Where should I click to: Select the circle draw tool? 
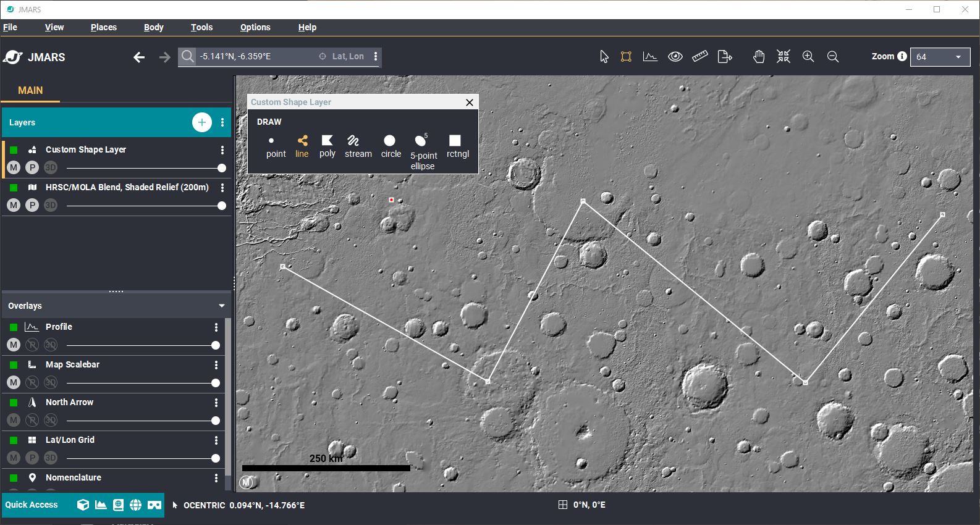tap(391, 147)
